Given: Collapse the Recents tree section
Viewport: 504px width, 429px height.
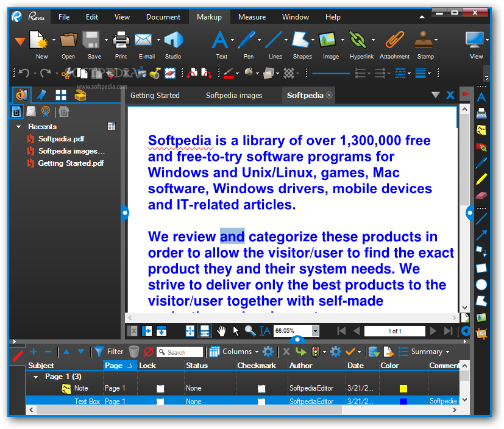Looking at the screenshot, I should click(x=19, y=127).
